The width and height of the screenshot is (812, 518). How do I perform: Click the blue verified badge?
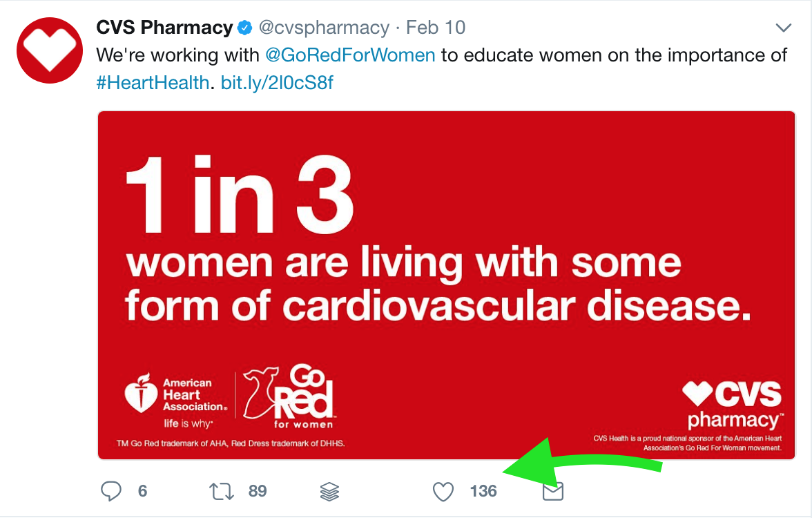244,28
